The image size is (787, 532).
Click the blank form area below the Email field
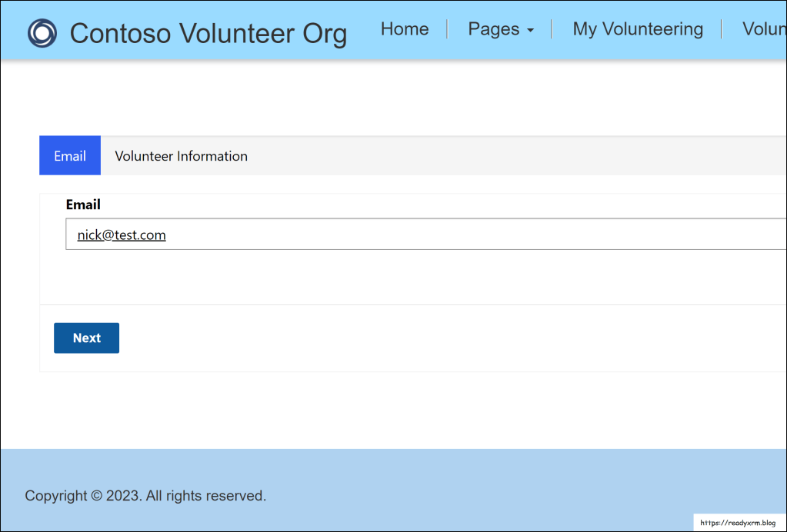385,277
